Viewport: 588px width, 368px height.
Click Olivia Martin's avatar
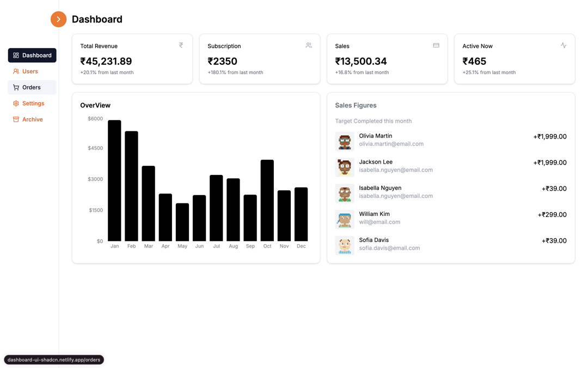pyautogui.click(x=345, y=141)
